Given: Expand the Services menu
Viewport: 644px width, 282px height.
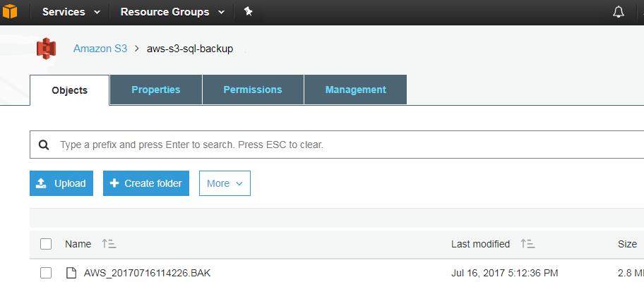Looking at the screenshot, I should click(x=71, y=12).
